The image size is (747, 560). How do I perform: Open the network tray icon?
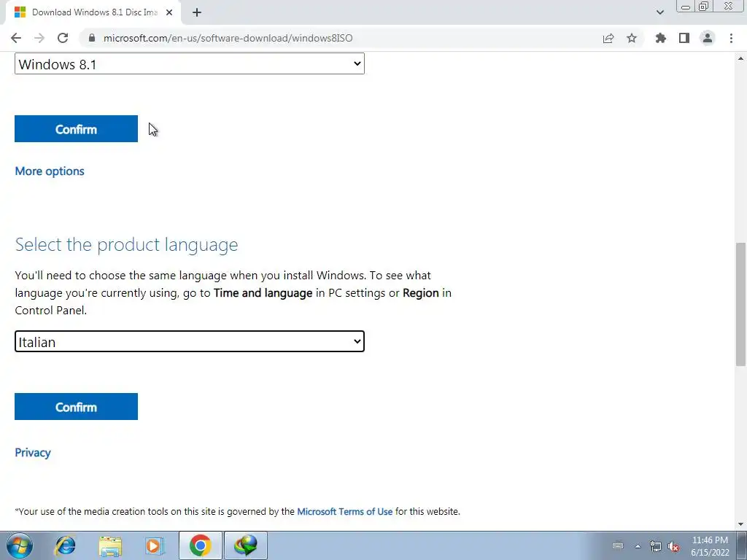tap(656, 546)
